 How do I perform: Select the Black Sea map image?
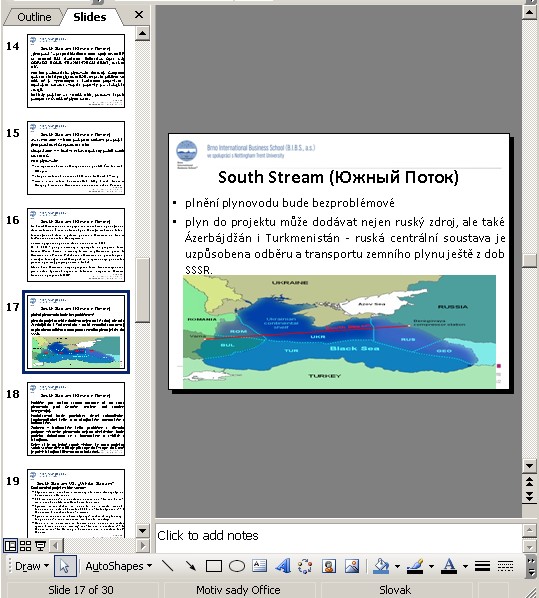[x=339, y=332]
